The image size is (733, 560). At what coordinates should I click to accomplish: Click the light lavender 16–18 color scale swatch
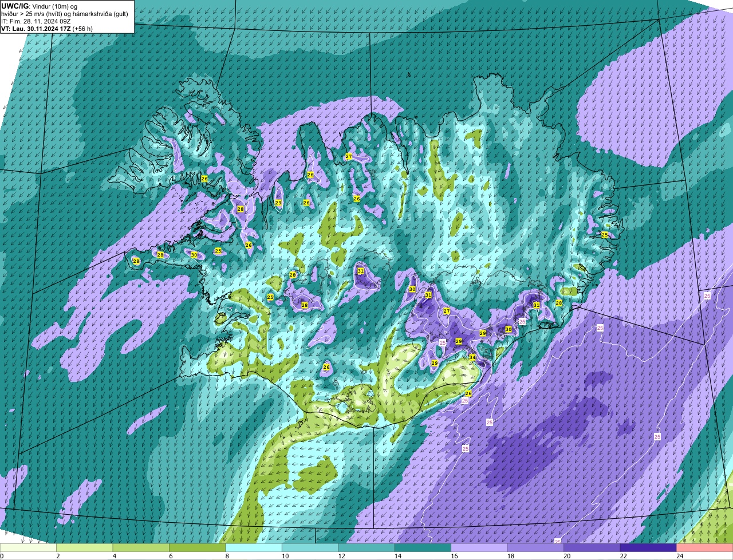[x=479, y=548]
